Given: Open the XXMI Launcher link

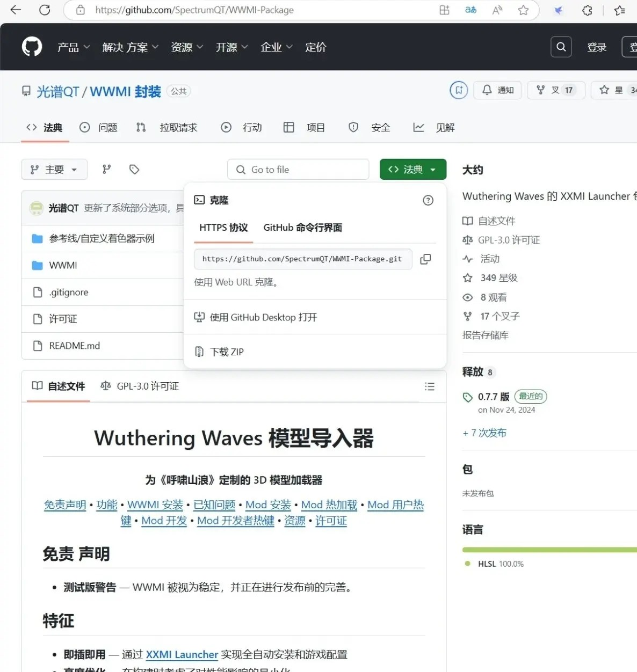Looking at the screenshot, I should point(182,655).
